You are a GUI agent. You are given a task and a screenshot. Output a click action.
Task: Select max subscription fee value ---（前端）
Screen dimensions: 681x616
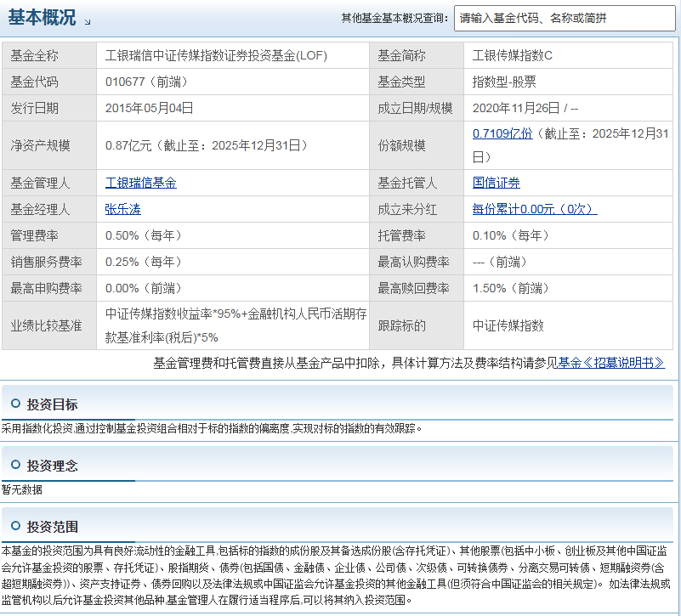[500, 262]
